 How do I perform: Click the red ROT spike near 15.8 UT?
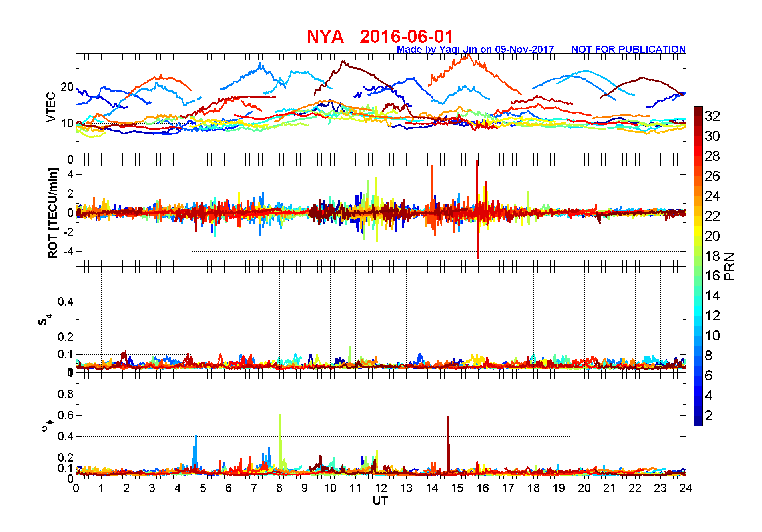(x=477, y=209)
